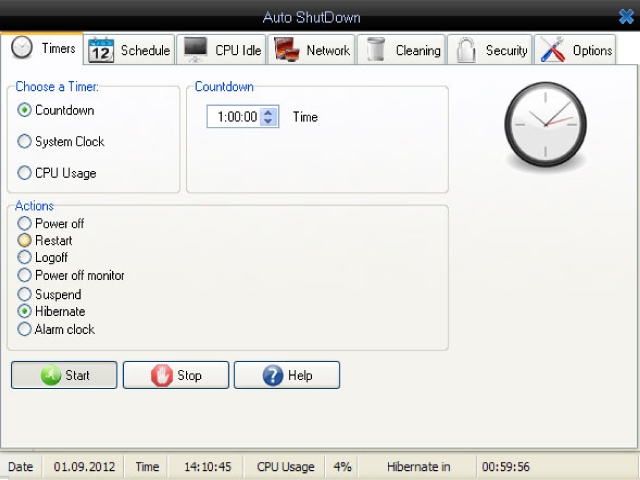The height and width of the screenshot is (480, 640).
Task: Click the Date label in status bar
Action: [x=20, y=467]
